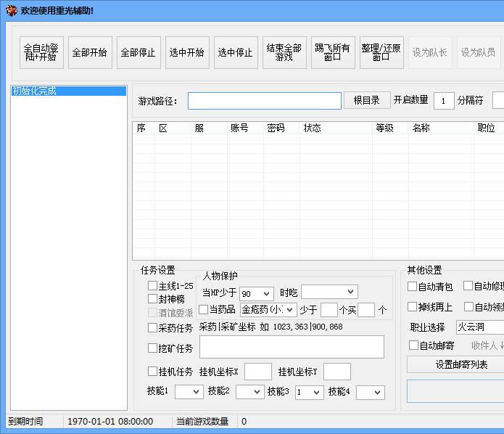Check the 自动清包 option
The width and height of the screenshot is (504, 434).
click(413, 287)
